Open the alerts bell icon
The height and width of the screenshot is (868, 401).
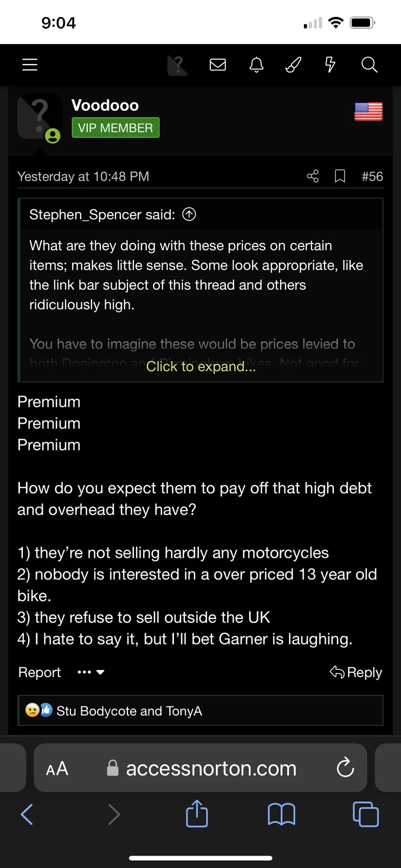[256, 65]
